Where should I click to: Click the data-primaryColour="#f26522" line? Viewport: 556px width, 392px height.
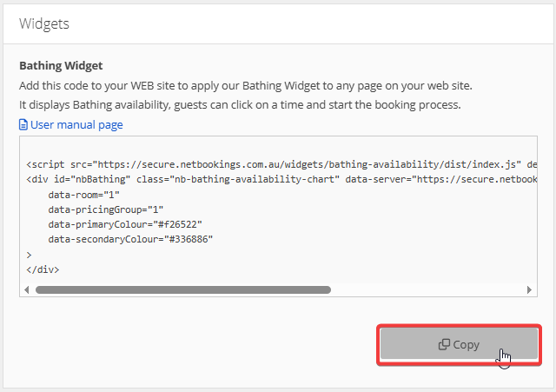click(x=125, y=224)
